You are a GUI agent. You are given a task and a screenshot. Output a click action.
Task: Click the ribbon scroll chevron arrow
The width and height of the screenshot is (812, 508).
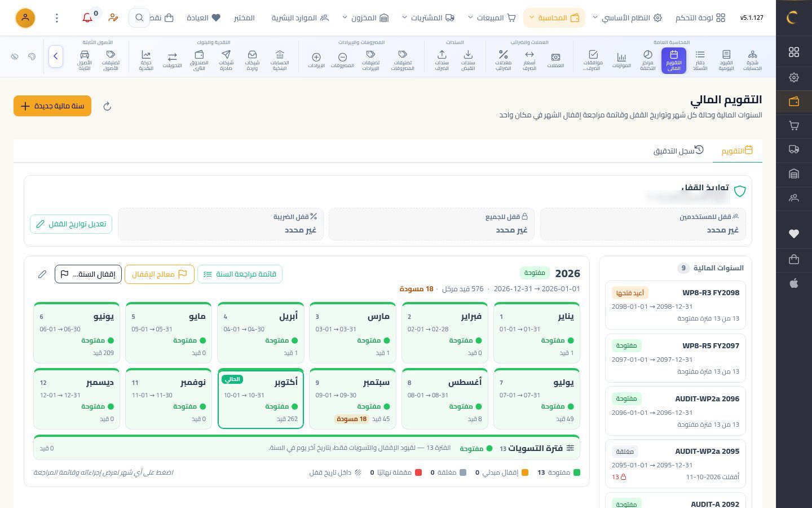point(56,56)
